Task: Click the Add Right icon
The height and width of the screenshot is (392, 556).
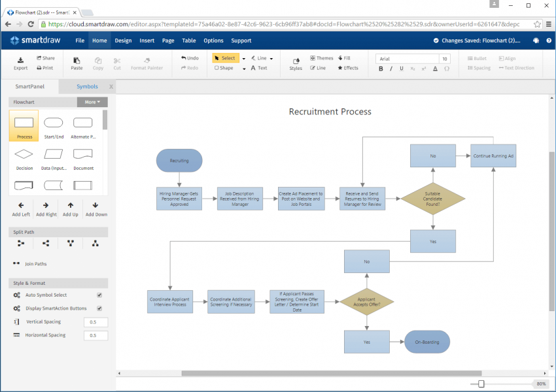Action: click(46, 209)
